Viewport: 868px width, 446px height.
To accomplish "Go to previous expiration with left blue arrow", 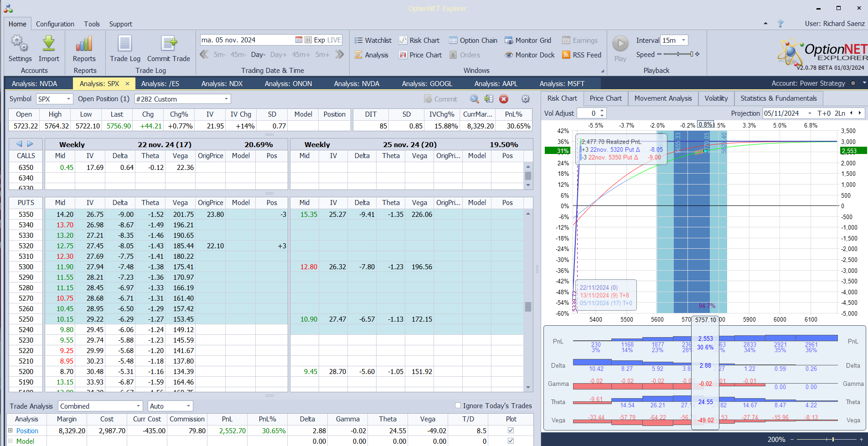I will tap(19, 144).
